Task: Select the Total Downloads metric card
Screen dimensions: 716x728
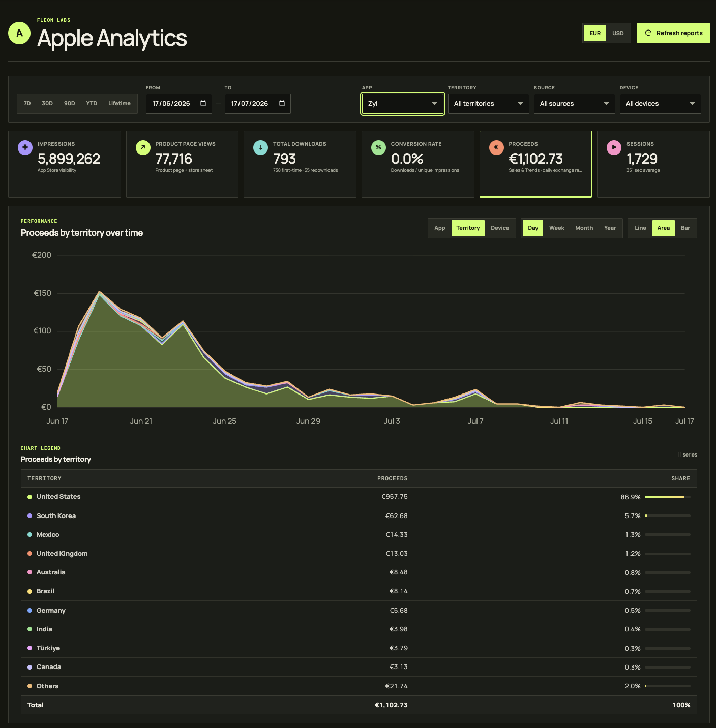Action: (x=300, y=164)
